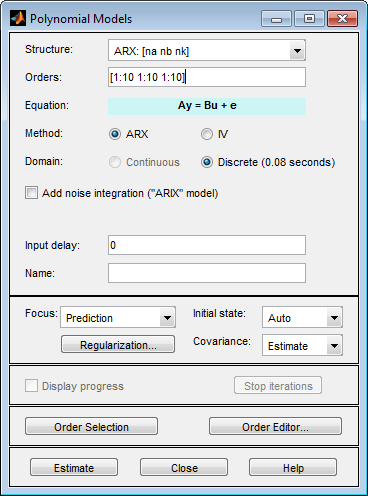This screenshot has height=496, width=368.
Task: Open the Covariance dropdown showing Estimate
Action: (302, 345)
